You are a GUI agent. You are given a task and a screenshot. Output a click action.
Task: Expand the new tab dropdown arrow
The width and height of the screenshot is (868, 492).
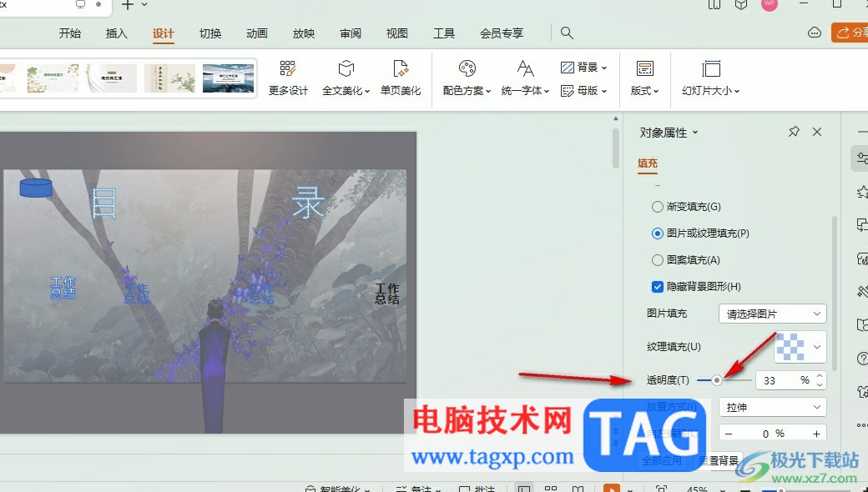(x=144, y=4)
